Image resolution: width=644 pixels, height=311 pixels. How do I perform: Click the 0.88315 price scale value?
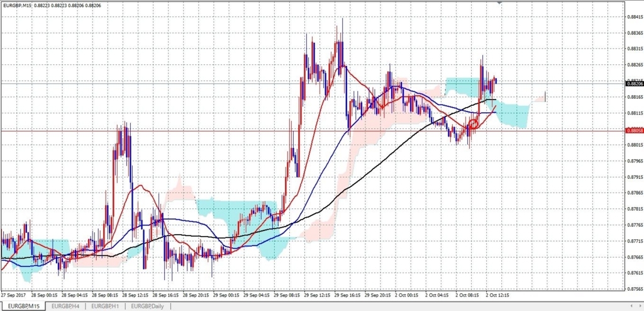634,49
